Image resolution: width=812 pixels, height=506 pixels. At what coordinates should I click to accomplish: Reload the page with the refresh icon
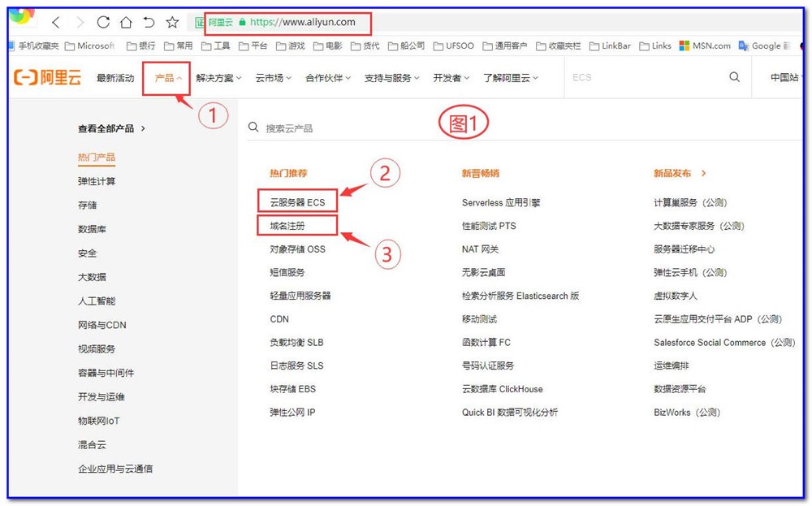click(103, 23)
